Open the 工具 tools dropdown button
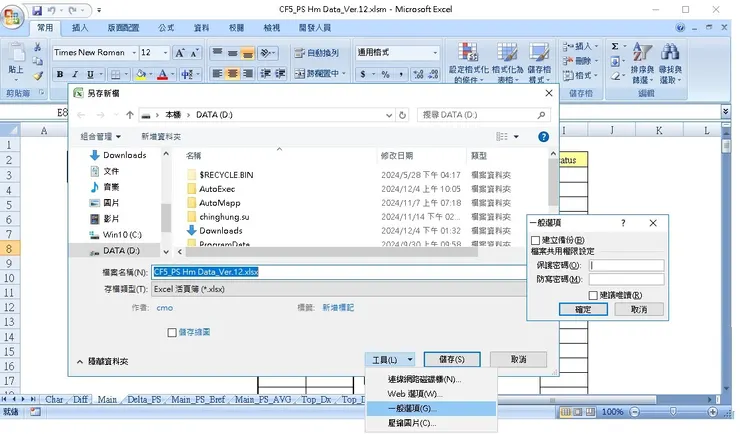 coord(390,360)
